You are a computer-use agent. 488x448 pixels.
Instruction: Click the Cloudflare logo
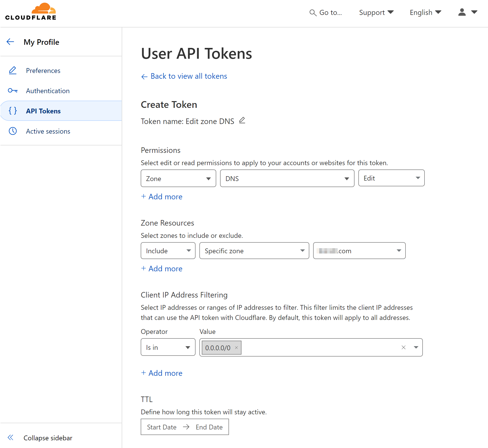click(31, 11)
